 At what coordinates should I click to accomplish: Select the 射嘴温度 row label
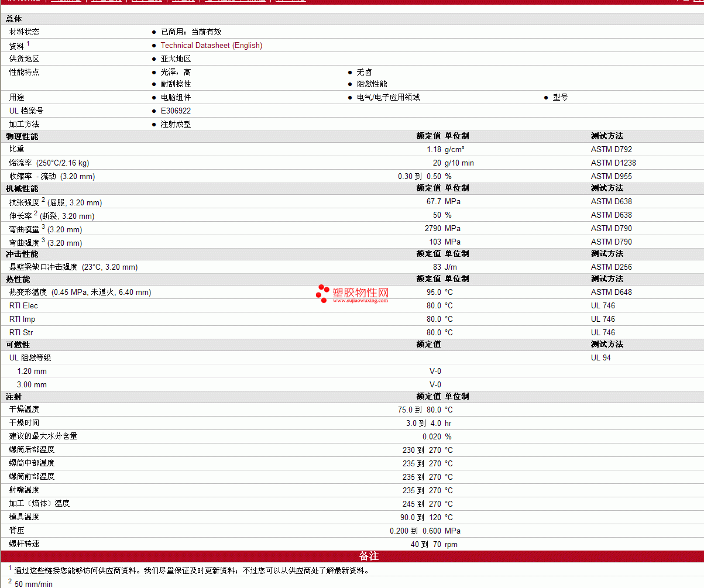(25, 490)
